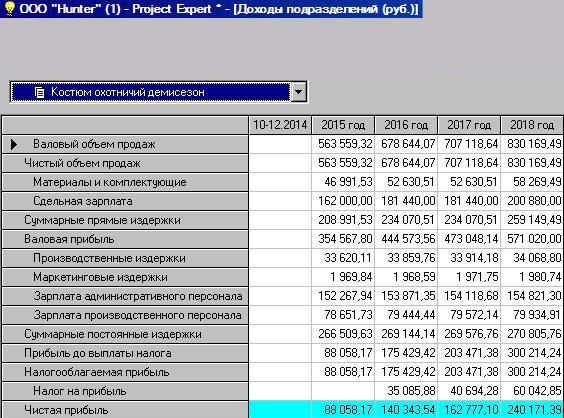Select the Чистая прибыль row header
Viewport: 564px width, 418px height.
pos(125,410)
